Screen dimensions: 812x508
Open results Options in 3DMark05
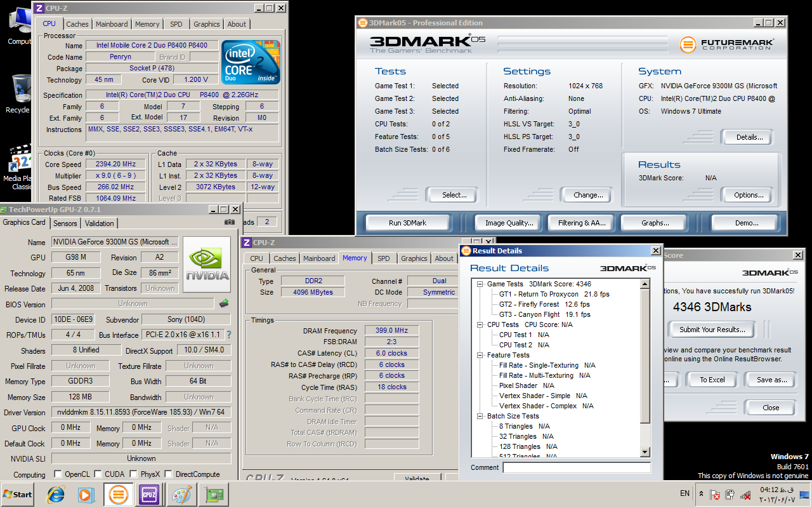click(x=749, y=195)
